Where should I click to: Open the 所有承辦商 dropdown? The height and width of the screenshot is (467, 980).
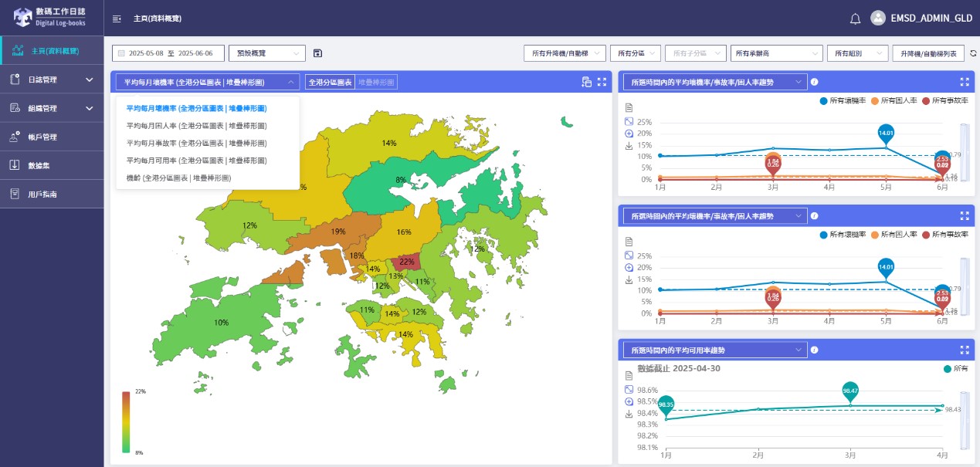click(x=776, y=53)
